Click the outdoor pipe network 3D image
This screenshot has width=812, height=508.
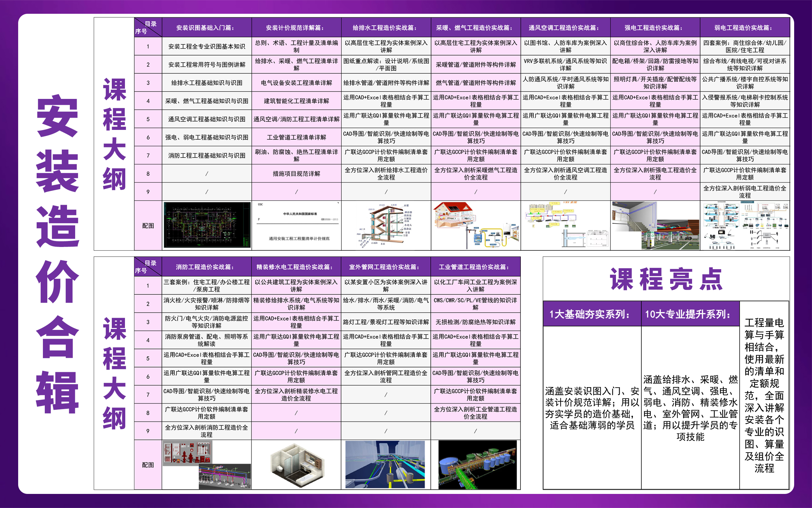click(385, 465)
